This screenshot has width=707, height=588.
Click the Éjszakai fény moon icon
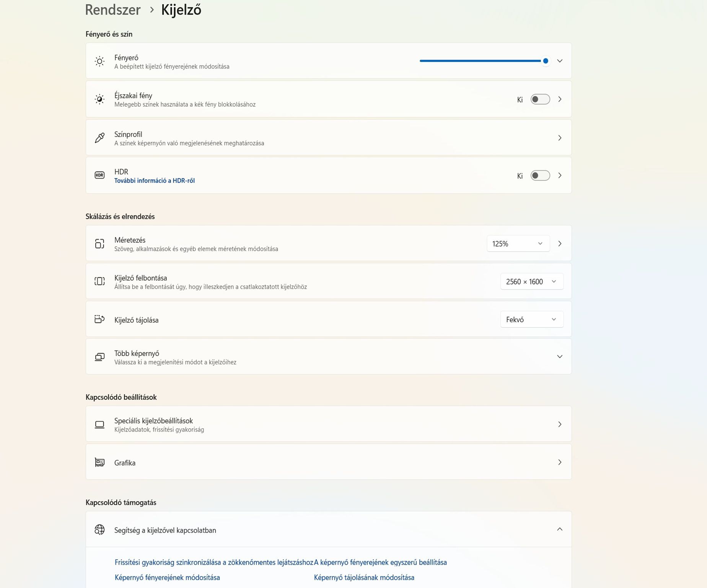[x=99, y=99]
